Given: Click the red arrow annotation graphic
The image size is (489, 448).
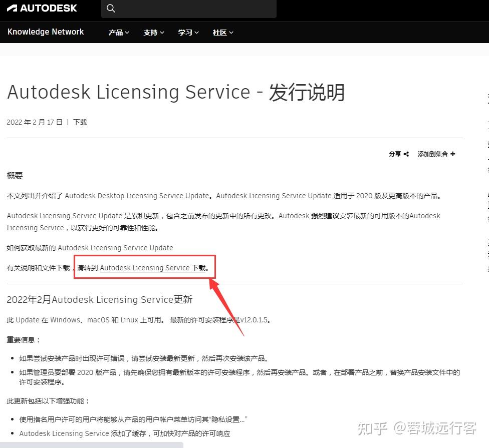Looking at the screenshot, I should click(x=225, y=305).
